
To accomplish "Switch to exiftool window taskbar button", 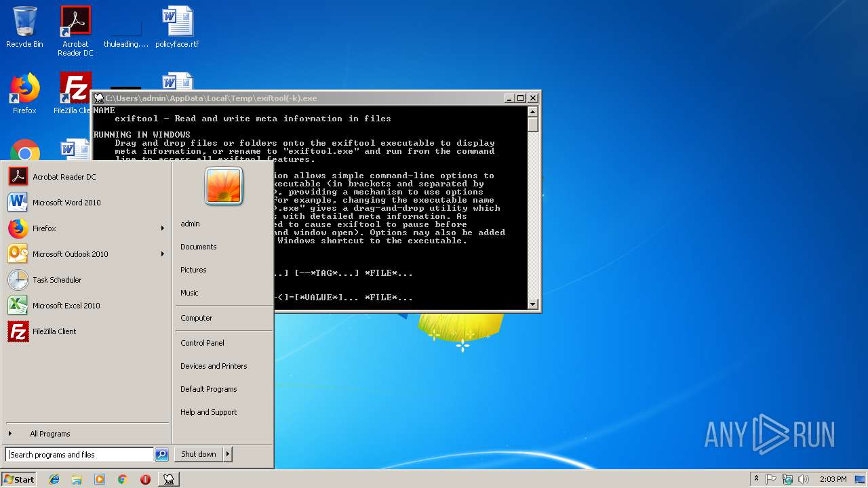I will [168, 479].
